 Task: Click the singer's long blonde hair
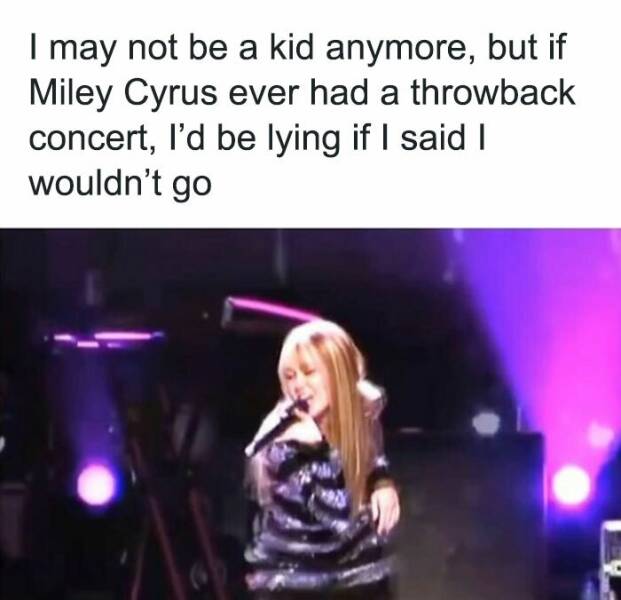pyautogui.click(x=340, y=402)
